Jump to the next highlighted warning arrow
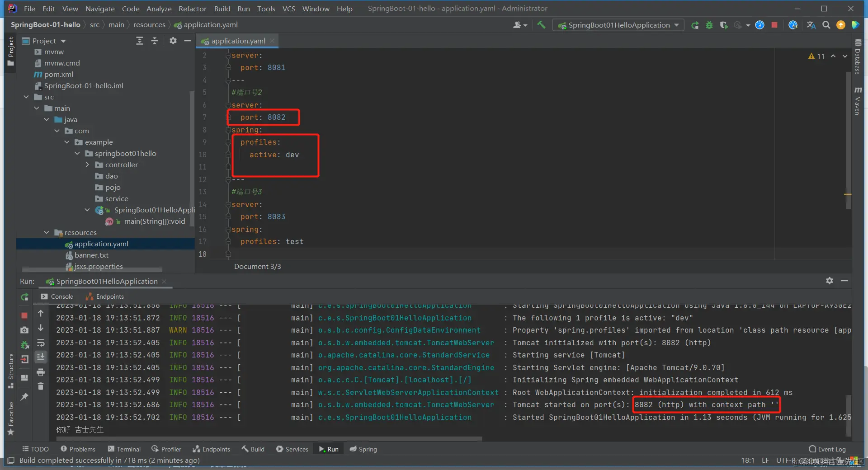868x470 pixels. point(845,56)
